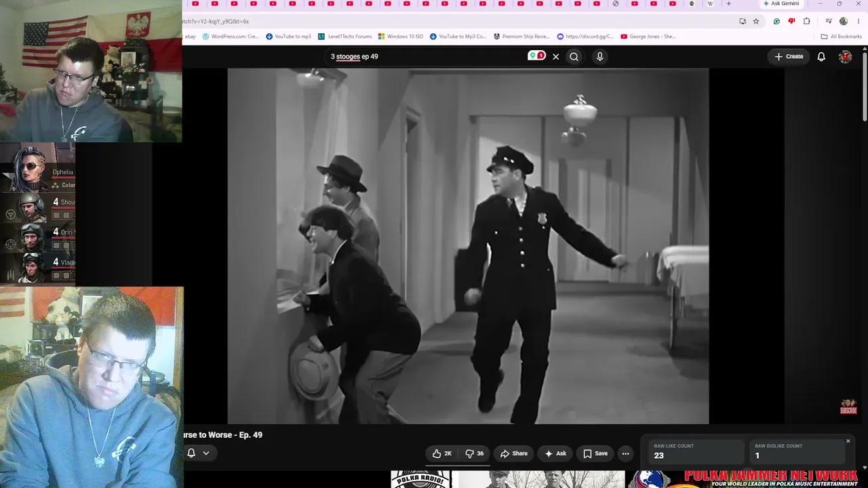Select the Ophelia commander portrait in game overlay
Screen dimensions: 868x488
tap(30, 168)
